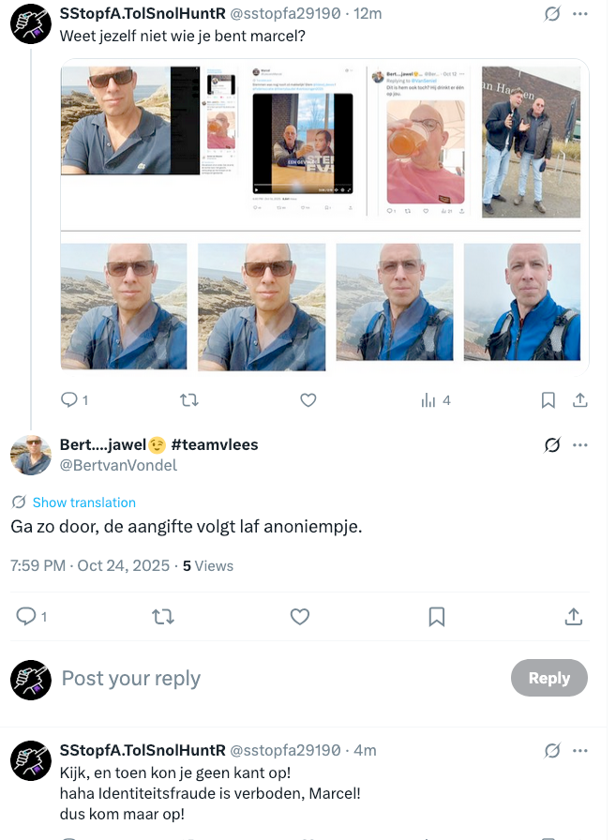Bookmark the top tweet with photo collage
This screenshot has height=840, width=616.
(x=548, y=400)
